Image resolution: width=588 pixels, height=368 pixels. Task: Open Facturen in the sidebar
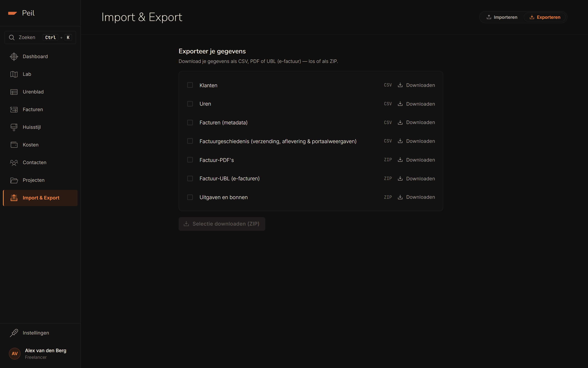point(40,109)
